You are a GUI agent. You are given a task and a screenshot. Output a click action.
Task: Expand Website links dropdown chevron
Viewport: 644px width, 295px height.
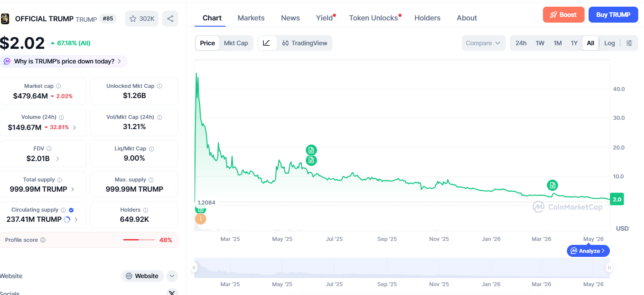pyautogui.click(x=172, y=276)
